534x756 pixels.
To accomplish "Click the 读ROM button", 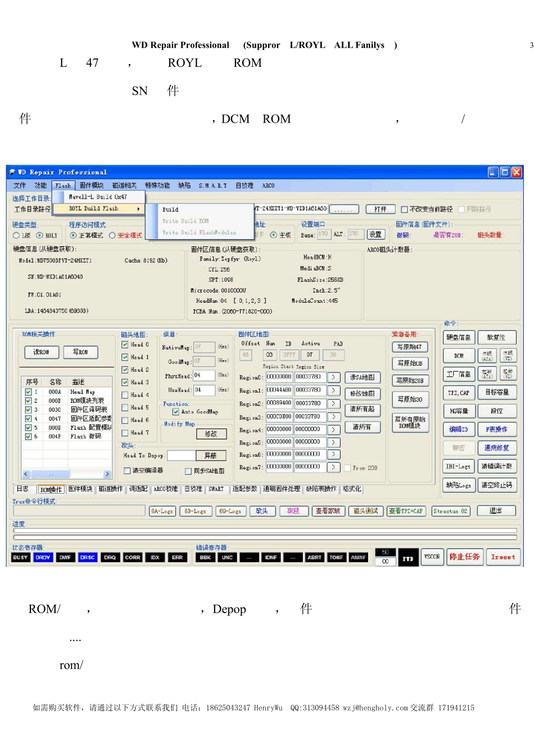I will click(41, 352).
